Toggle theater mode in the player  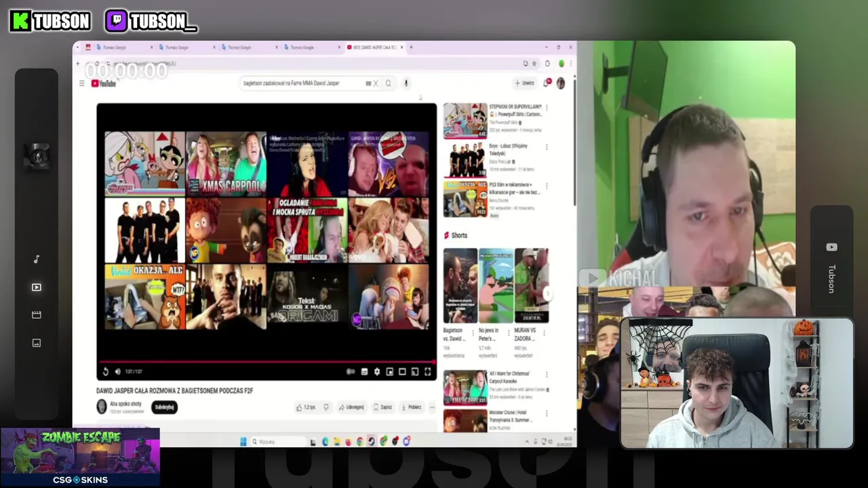(x=402, y=371)
